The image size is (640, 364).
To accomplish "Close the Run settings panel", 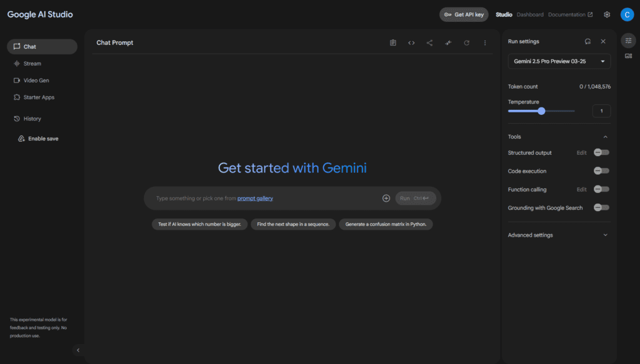I will (603, 42).
